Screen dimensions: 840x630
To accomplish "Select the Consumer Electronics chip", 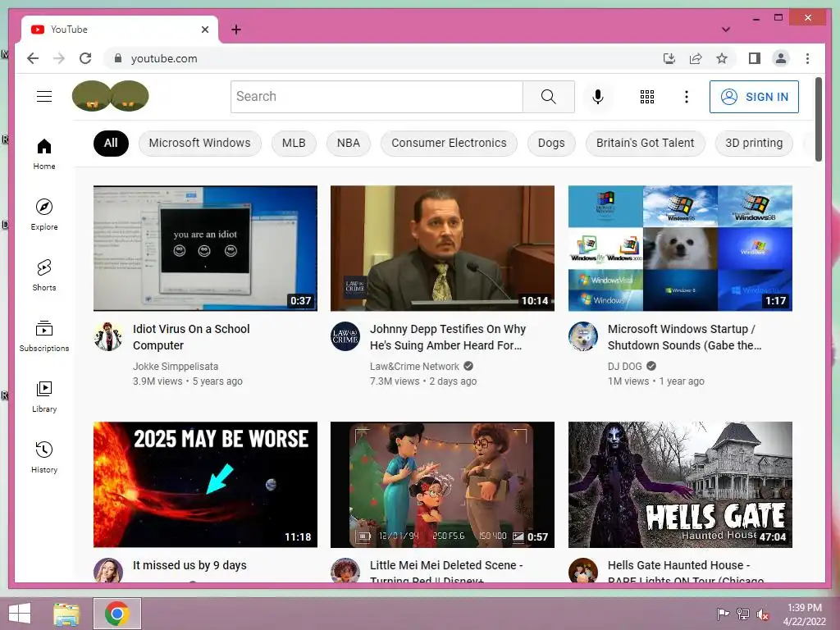I will coord(449,143).
